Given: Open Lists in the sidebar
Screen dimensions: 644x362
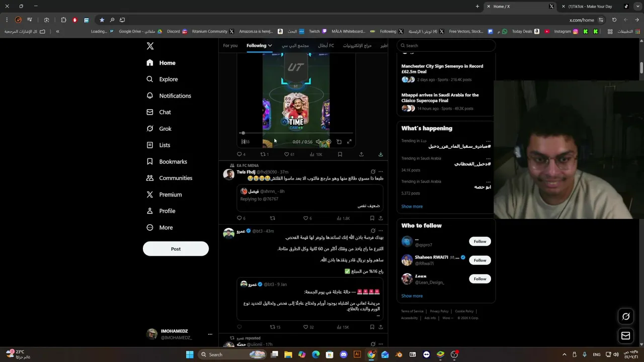Looking at the screenshot, I should 158,145.
